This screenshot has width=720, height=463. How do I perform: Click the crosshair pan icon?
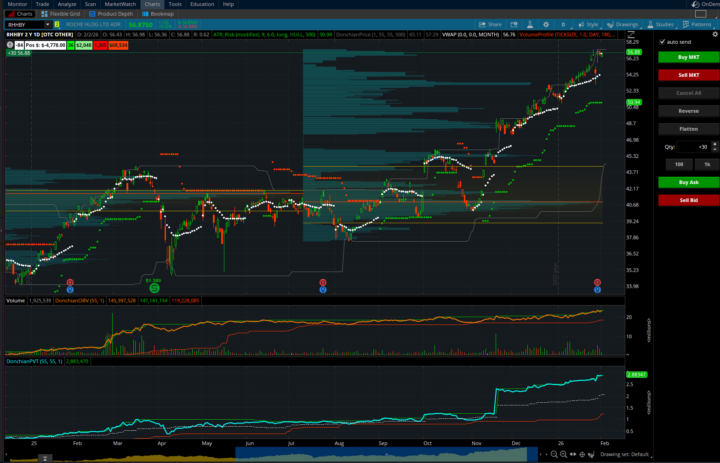pos(582,454)
